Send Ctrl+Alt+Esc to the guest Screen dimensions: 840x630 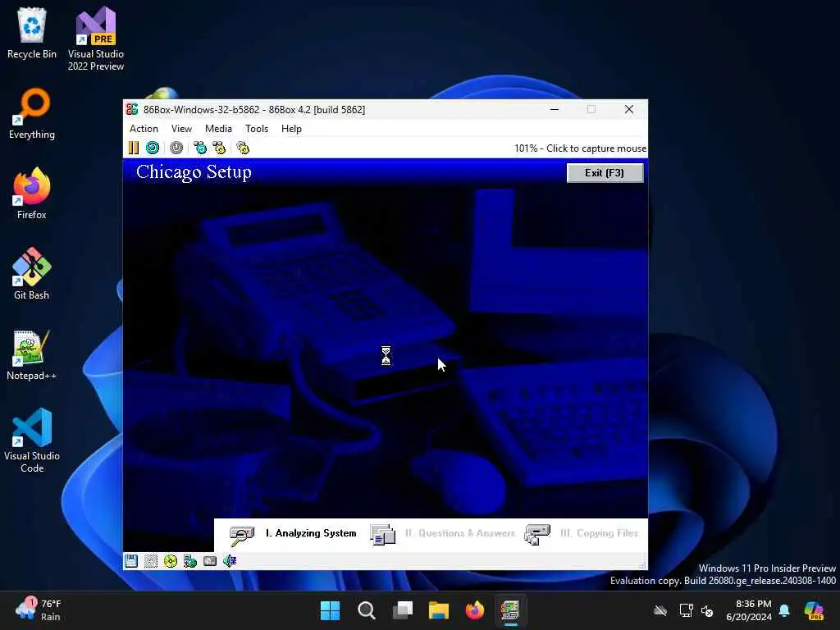(x=219, y=148)
